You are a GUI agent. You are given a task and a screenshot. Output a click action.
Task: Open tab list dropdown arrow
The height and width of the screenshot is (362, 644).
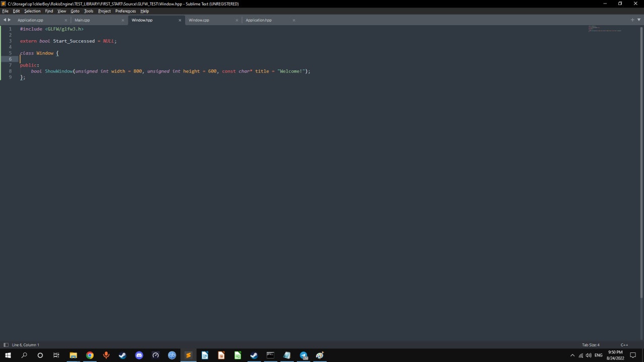coord(638,20)
